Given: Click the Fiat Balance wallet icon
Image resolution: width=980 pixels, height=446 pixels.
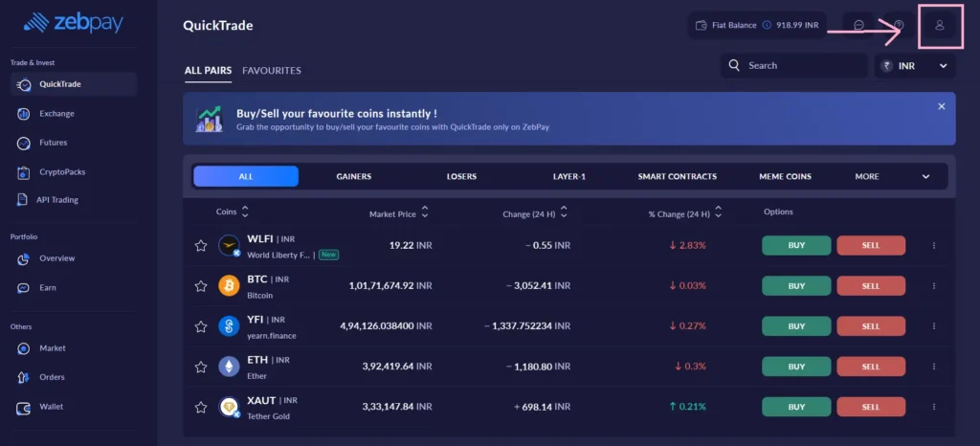Looking at the screenshot, I should click(x=702, y=26).
